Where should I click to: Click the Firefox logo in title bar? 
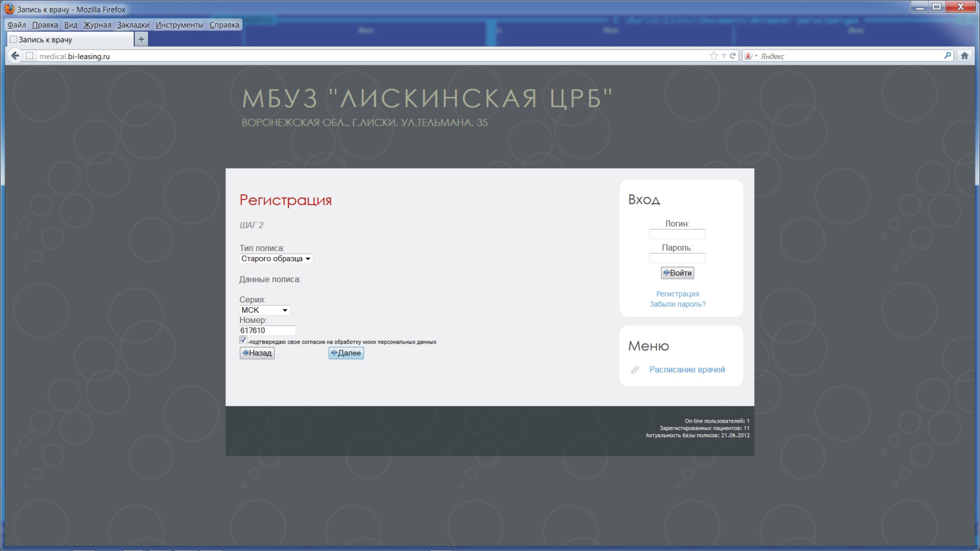pos(10,9)
